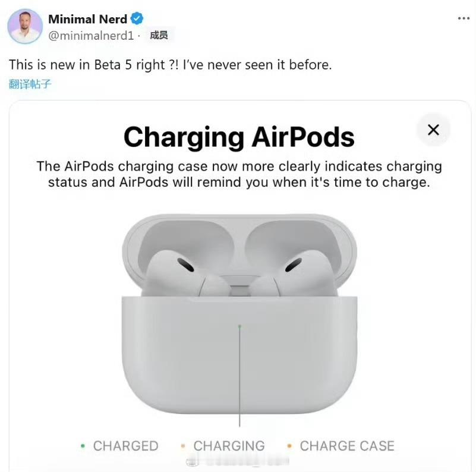The width and height of the screenshot is (476, 472).
Task: Select the CHARGE CASE legend label
Action: point(347,446)
